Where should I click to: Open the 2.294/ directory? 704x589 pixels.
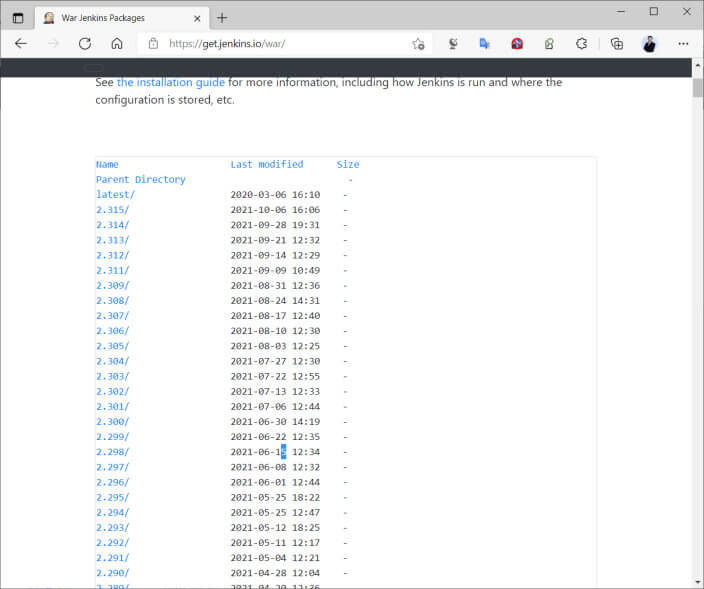[112, 513]
